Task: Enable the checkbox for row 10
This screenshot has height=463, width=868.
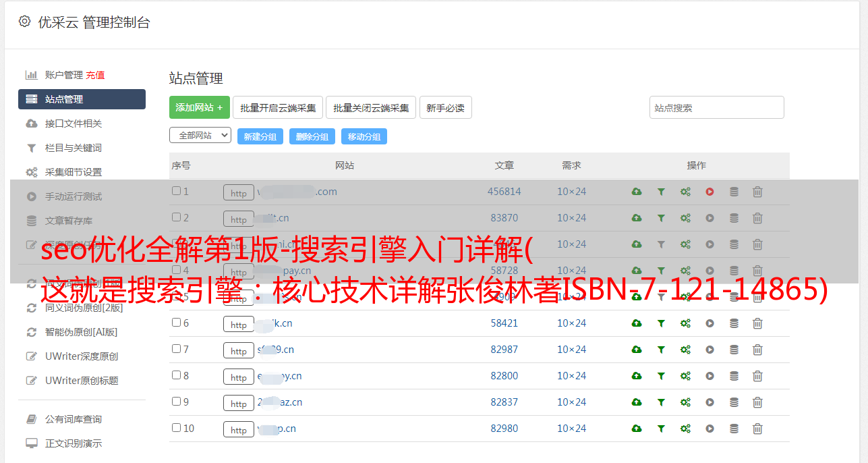Action: (176, 428)
